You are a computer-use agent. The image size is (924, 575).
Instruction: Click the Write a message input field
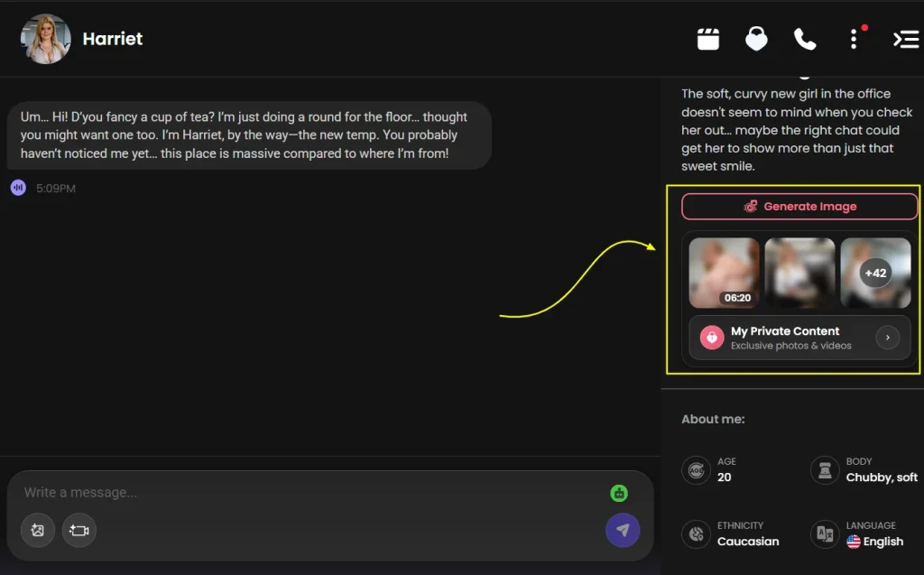(x=312, y=493)
